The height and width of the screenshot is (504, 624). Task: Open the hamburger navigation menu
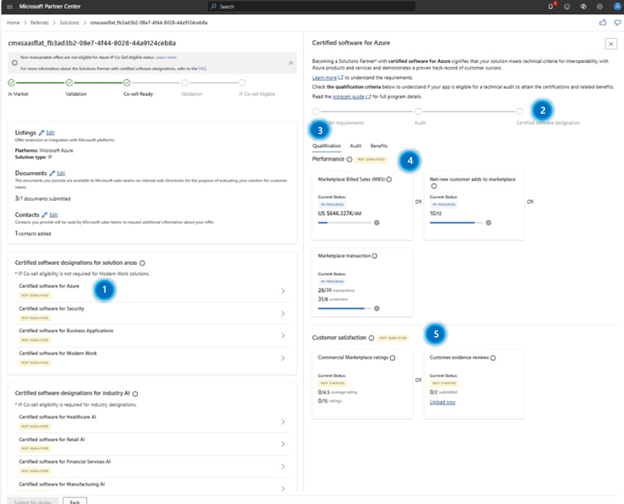tap(10, 6)
